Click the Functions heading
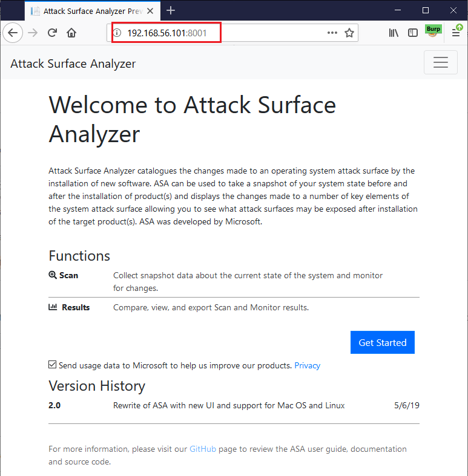 pyautogui.click(x=79, y=256)
